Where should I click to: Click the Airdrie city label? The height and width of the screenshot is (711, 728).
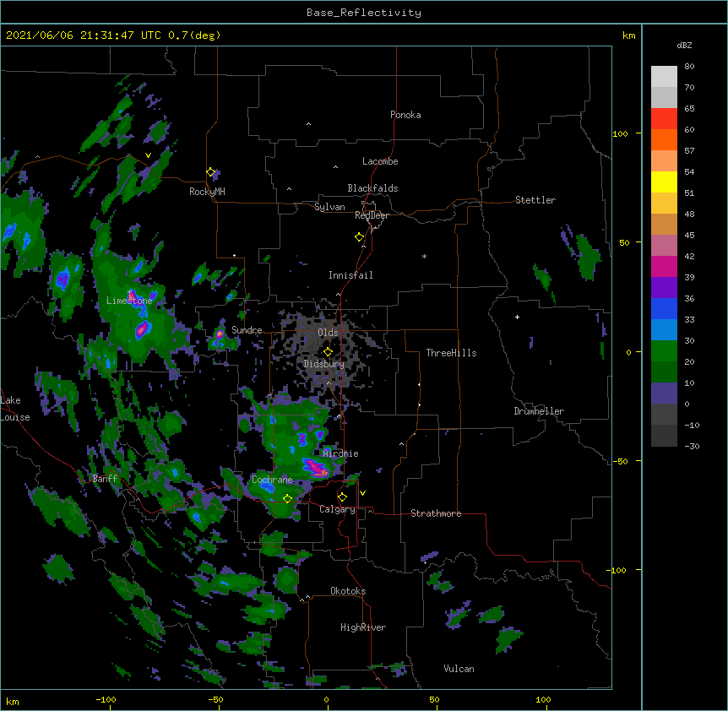(340, 453)
